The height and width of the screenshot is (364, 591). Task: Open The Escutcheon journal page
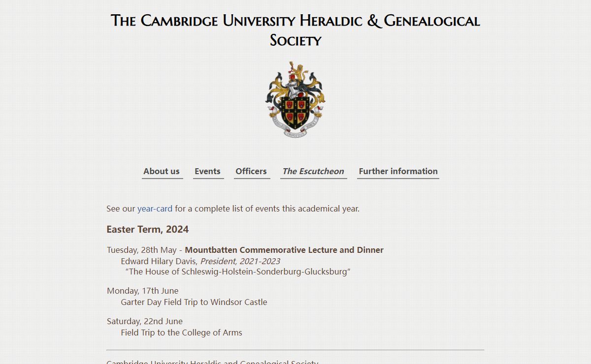tap(313, 171)
